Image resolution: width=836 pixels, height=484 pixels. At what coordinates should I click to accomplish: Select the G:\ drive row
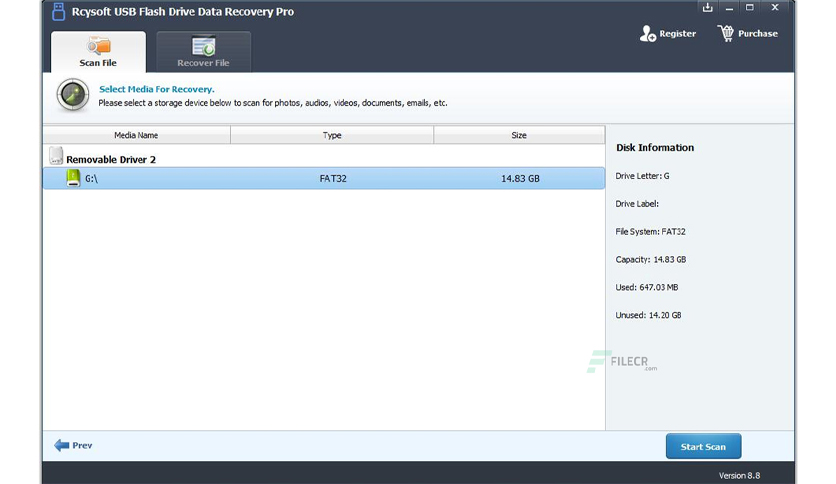(324, 178)
